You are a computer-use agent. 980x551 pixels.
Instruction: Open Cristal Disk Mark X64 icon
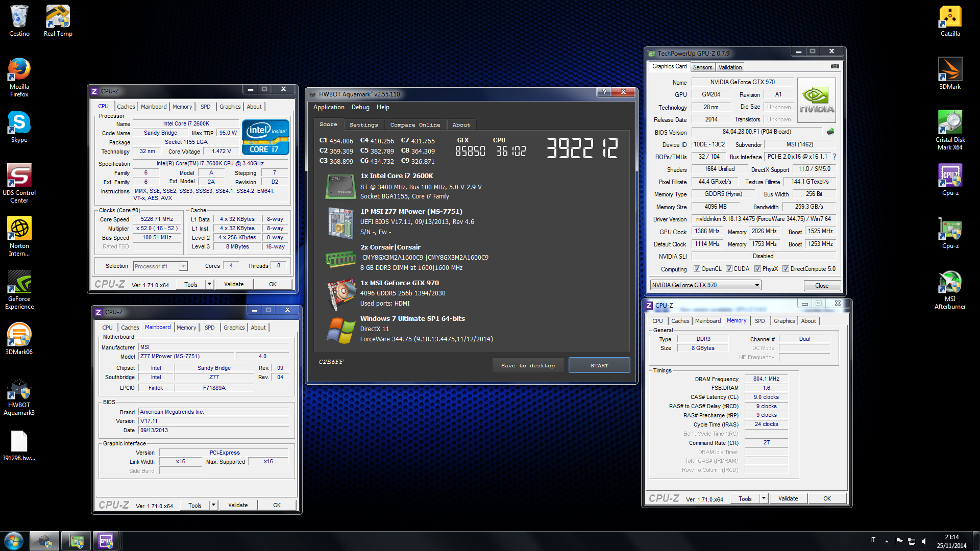950,130
